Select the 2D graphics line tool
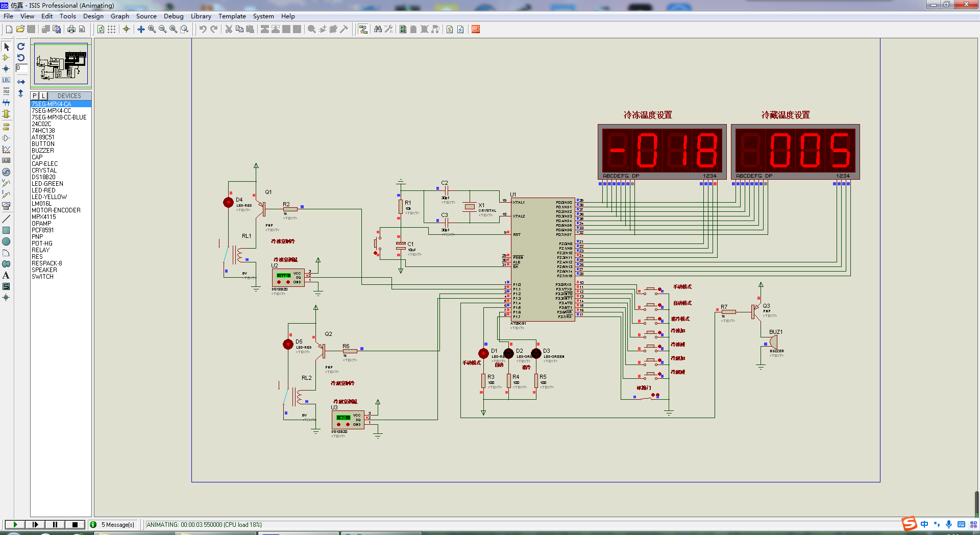Image resolution: width=980 pixels, height=535 pixels. coord(6,219)
